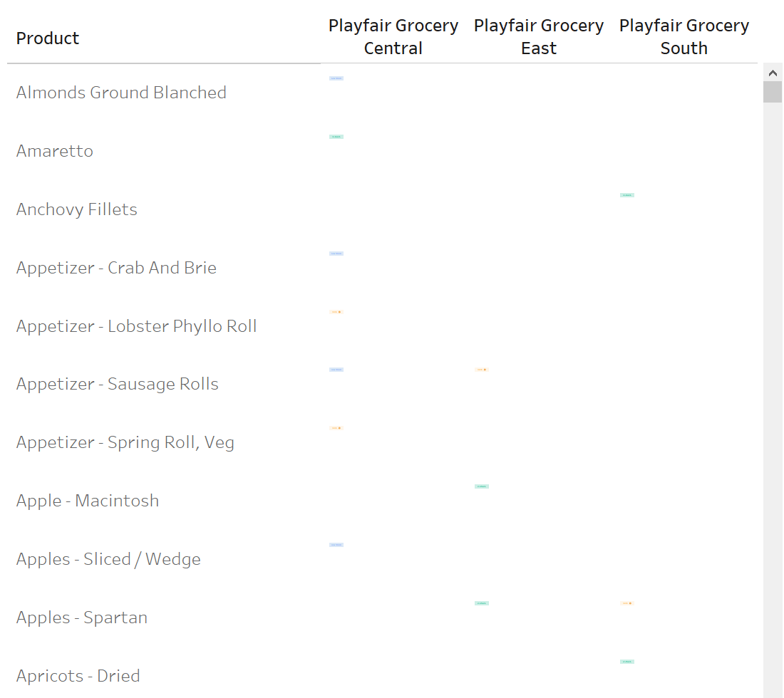
Task: Click green badge for Amaretto in Central
Action: (336, 137)
